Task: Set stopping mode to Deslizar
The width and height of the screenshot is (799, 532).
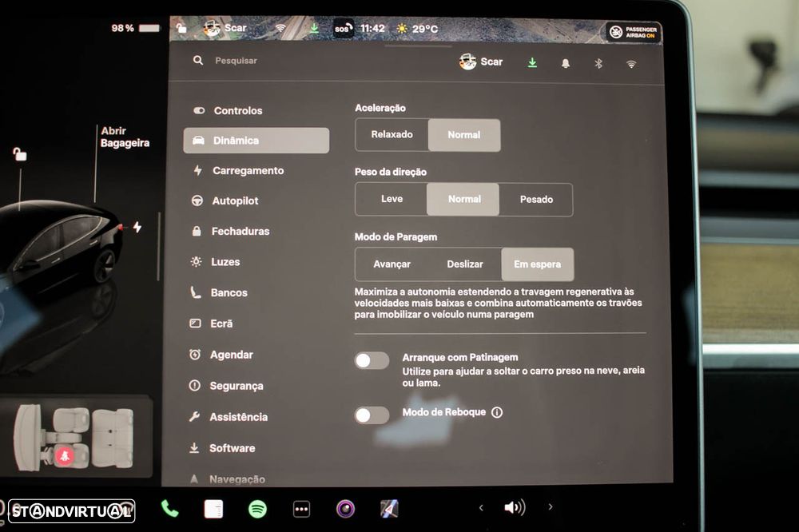Action: (465, 264)
